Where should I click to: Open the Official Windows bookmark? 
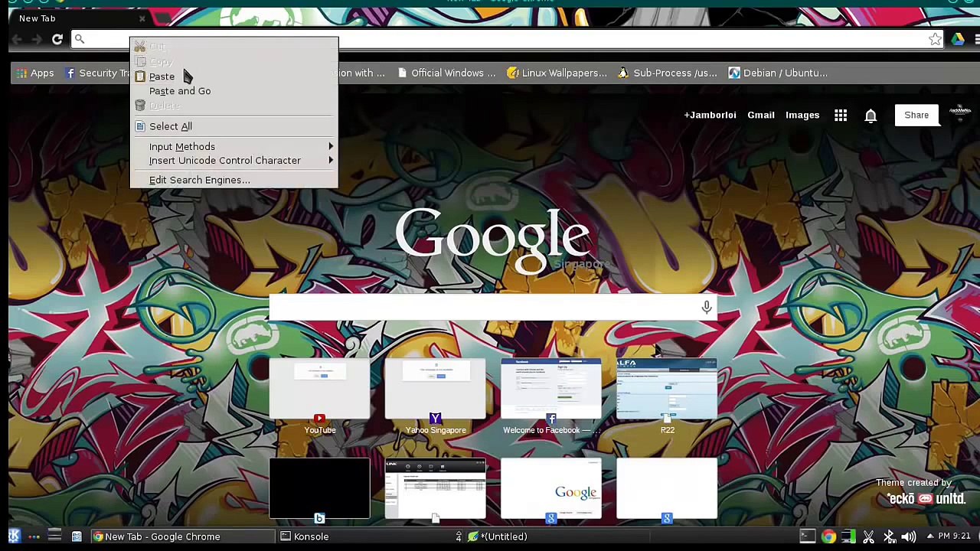pyautogui.click(x=447, y=73)
